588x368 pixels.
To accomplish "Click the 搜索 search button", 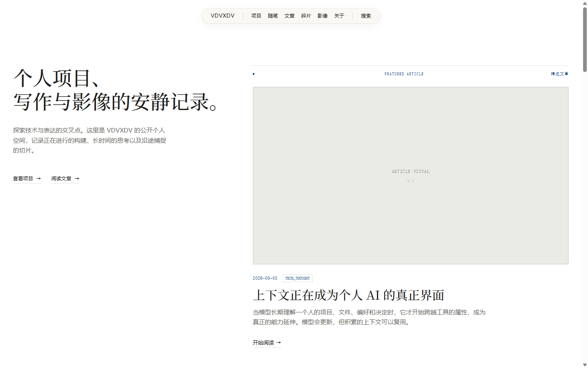I will point(366,16).
